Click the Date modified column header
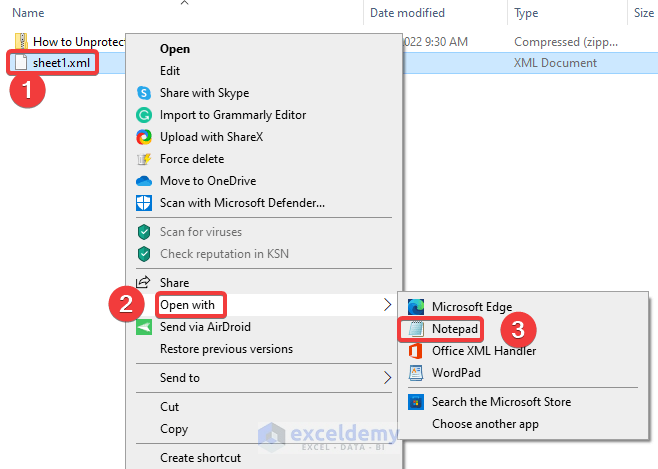Viewport: 658px width, 469px height. [x=406, y=13]
